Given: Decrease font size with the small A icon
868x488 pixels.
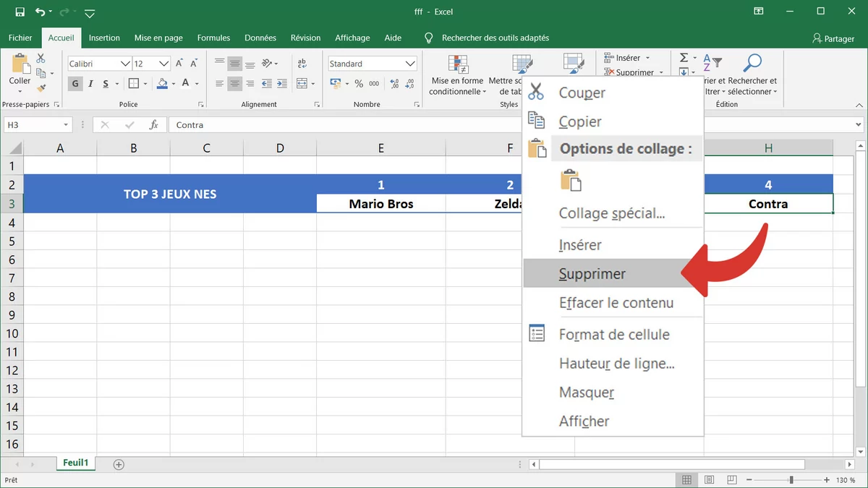Looking at the screenshot, I should [192, 64].
